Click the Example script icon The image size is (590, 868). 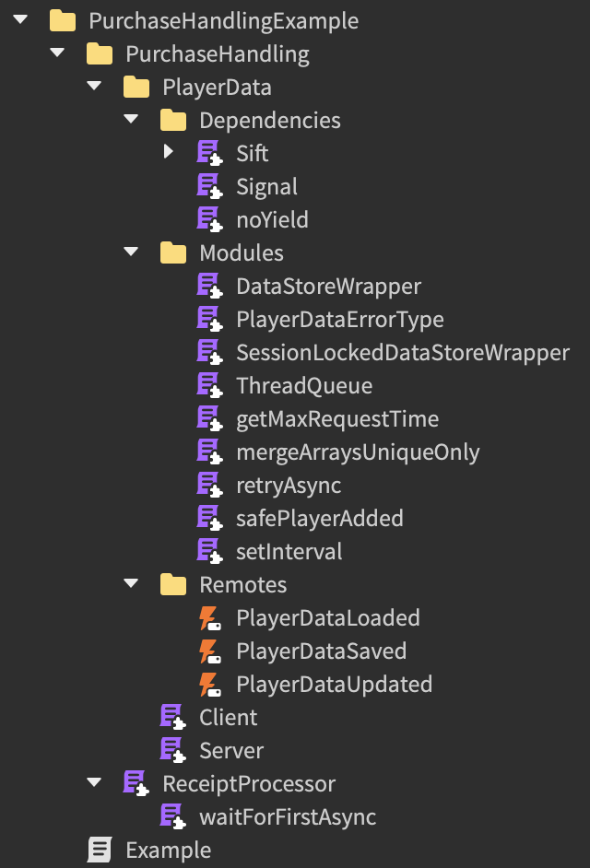click(x=100, y=850)
